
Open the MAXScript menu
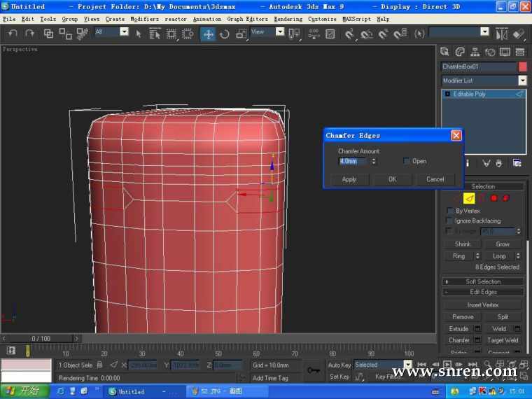pyautogui.click(x=356, y=20)
